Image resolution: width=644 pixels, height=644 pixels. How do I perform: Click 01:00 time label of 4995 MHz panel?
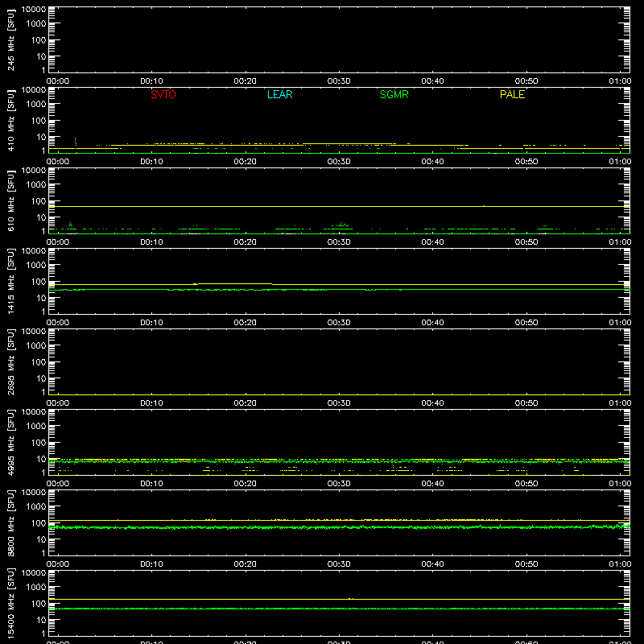[x=620, y=484]
